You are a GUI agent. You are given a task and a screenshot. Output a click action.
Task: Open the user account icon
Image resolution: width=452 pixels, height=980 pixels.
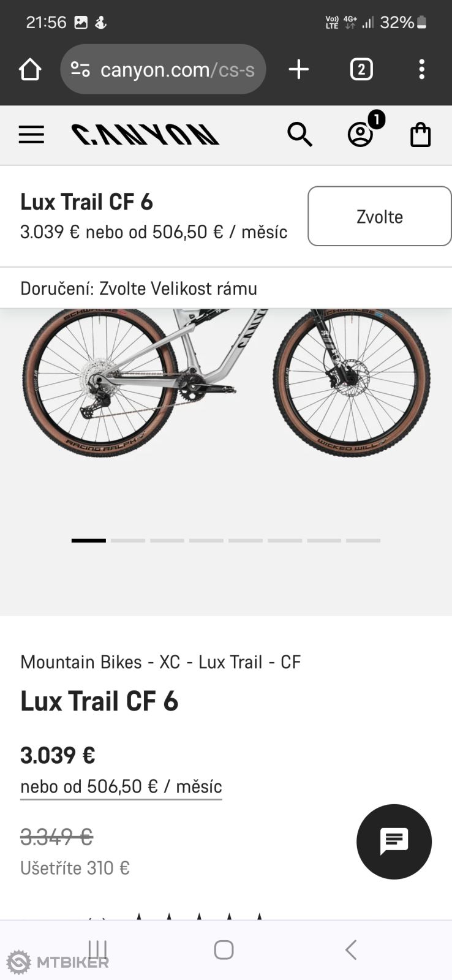tap(361, 135)
